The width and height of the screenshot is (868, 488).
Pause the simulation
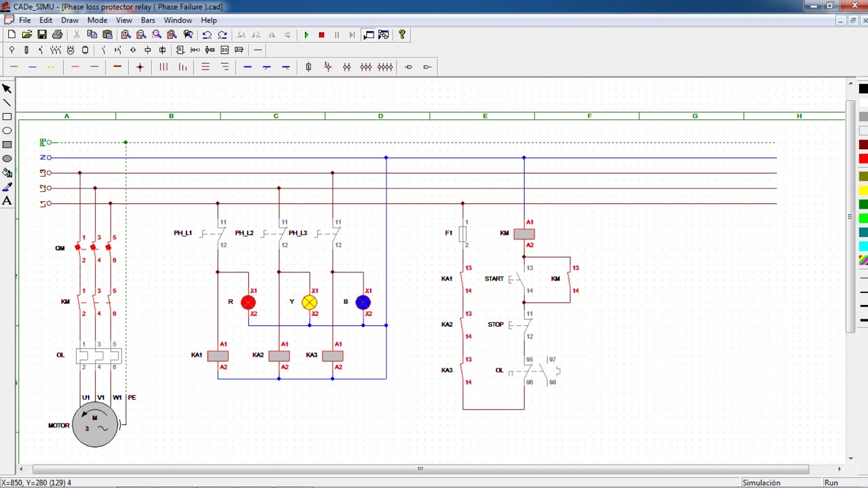337,35
